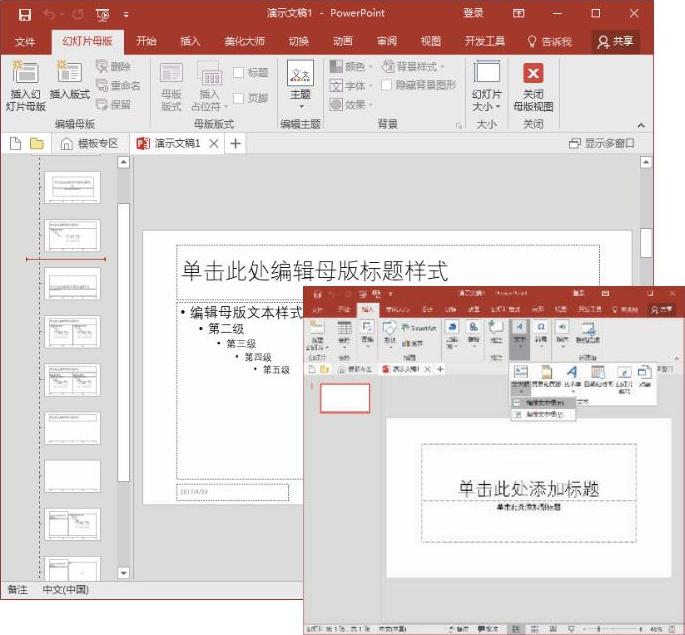Close the 演示文稿1 document tab
The height and width of the screenshot is (635, 685).
pyautogui.click(x=214, y=144)
